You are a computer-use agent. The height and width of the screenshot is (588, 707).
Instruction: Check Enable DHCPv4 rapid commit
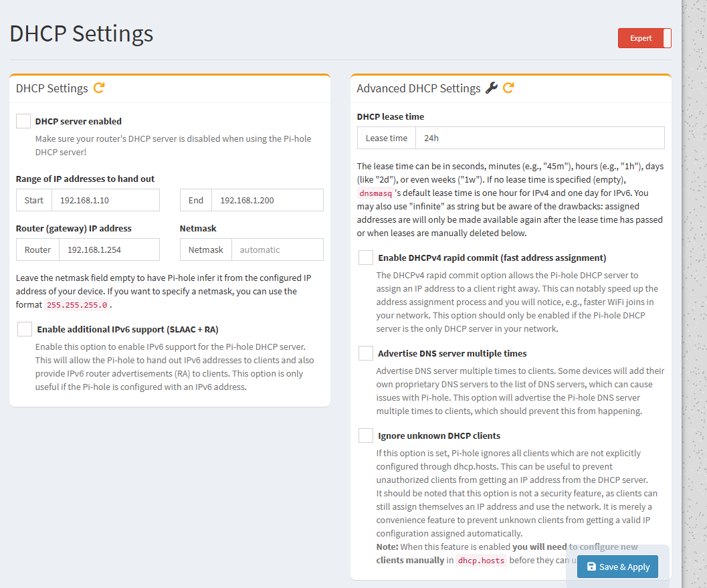(x=366, y=258)
